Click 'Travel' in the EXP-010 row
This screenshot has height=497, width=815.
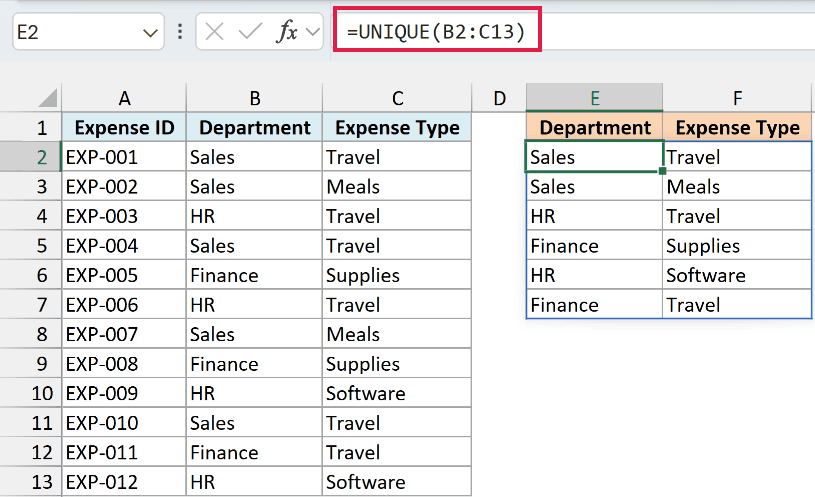pos(397,423)
